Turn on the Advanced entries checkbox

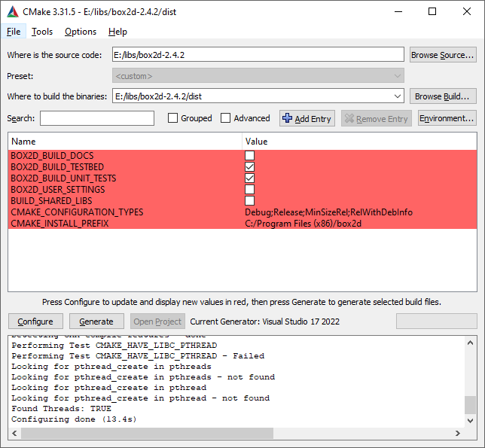click(227, 118)
